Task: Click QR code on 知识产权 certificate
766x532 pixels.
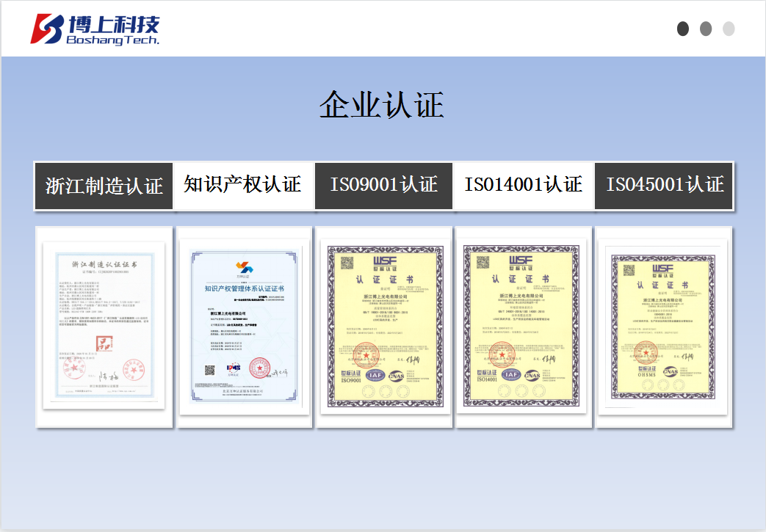Action: point(209,370)
